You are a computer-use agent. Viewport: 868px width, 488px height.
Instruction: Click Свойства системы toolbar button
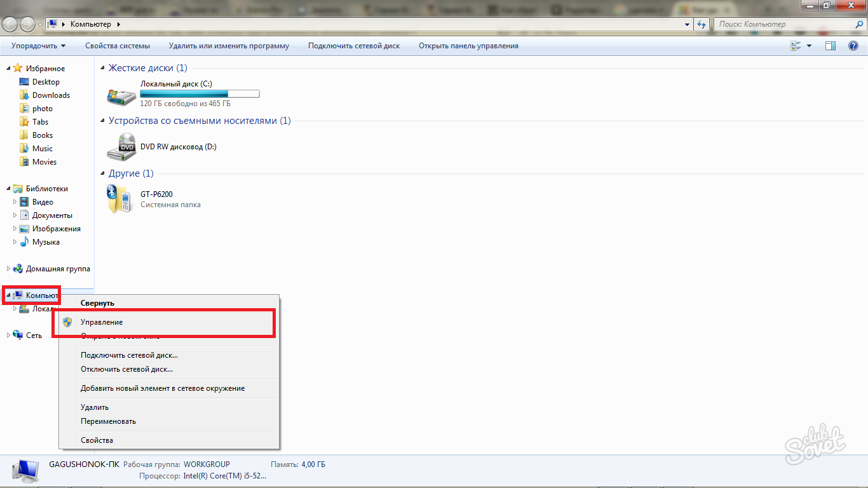[x=118, y=46]
